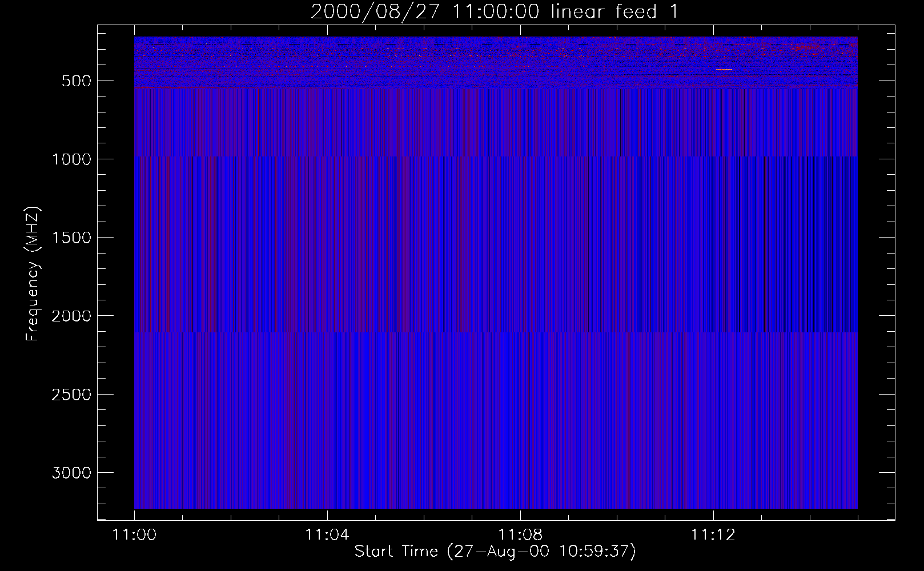Click the spectrogram at 11:00 and 2000 MHz
Screen dimensions: 924x571
tap(136, 315)
